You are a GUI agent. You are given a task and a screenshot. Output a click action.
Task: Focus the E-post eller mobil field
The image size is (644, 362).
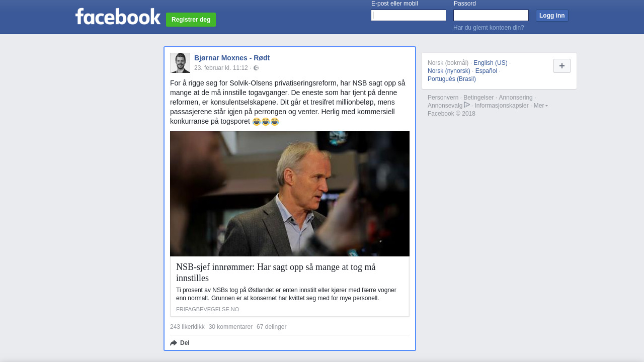click(x=409, y=16)
